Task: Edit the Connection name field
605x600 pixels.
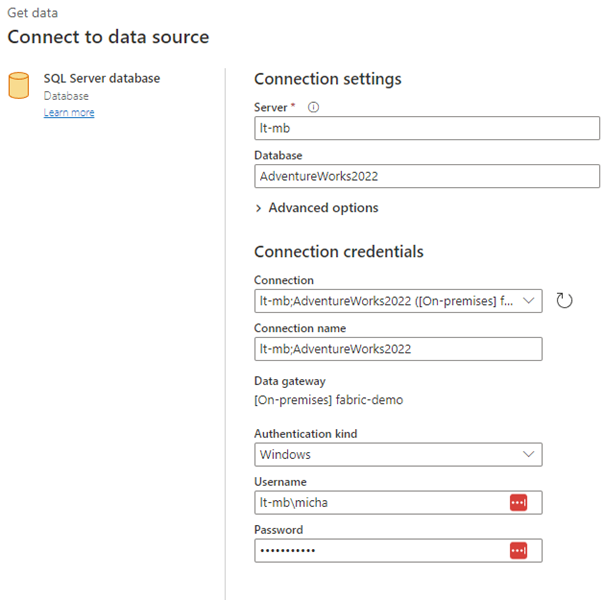Action: click(398, 349)
